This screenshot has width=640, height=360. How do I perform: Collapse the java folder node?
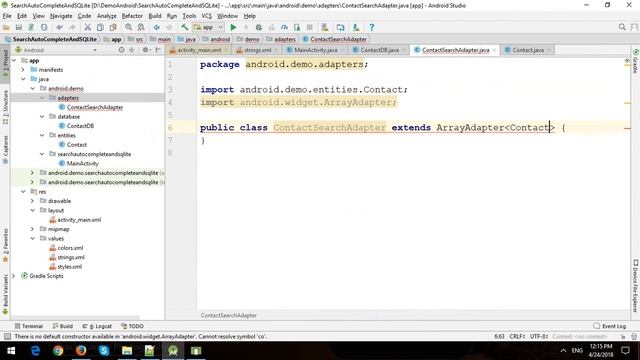[x=23, y=79]
